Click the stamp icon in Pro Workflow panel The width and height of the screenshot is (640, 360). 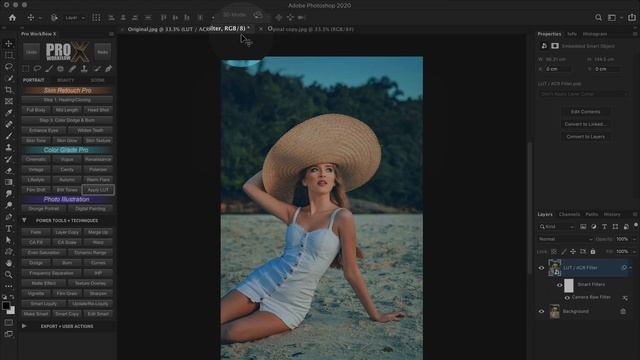84,69
